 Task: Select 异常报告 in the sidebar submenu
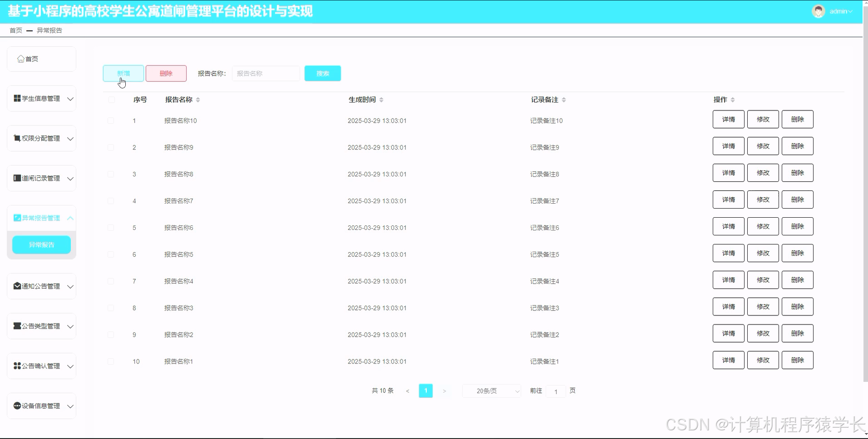[41, 244]
